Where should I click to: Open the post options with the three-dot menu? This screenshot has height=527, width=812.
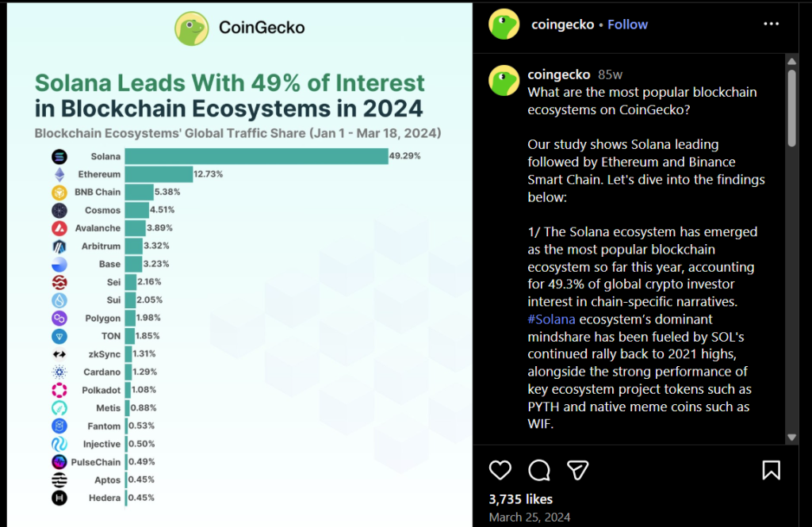coord(772,24)
